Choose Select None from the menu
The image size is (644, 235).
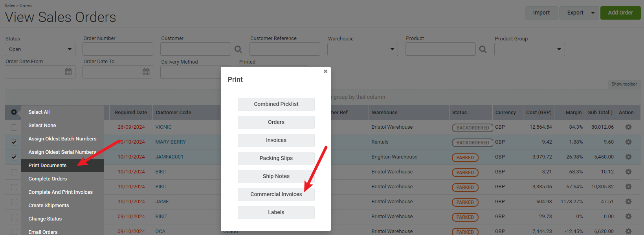(x=42, y=126)
